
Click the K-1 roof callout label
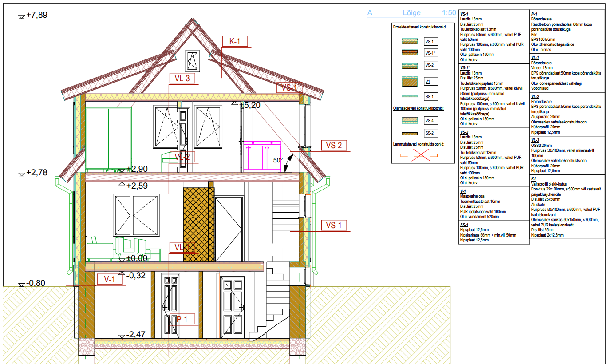235,42
